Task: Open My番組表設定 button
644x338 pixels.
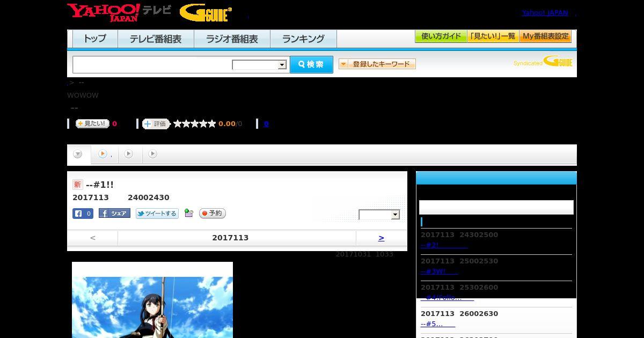Action: coord(545,36)
